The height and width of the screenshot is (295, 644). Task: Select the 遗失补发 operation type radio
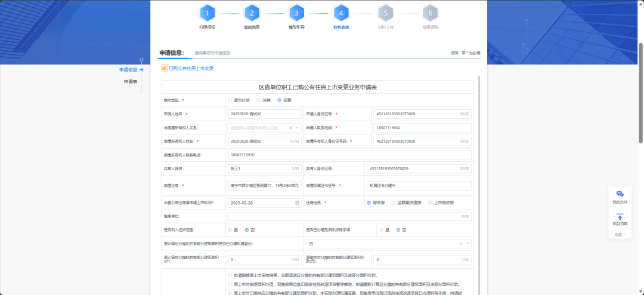pos(230,100)
